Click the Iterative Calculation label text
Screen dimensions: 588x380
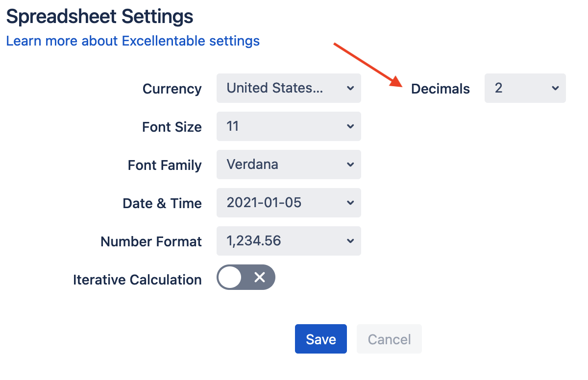[137, 280]
